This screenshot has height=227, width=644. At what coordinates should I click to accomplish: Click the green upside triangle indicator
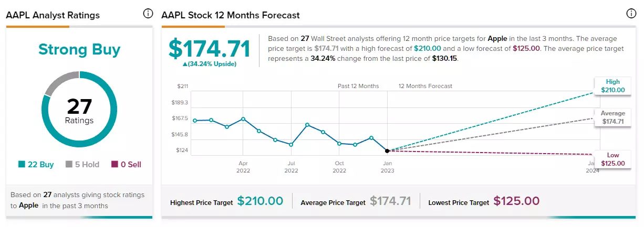click(185, 64)
